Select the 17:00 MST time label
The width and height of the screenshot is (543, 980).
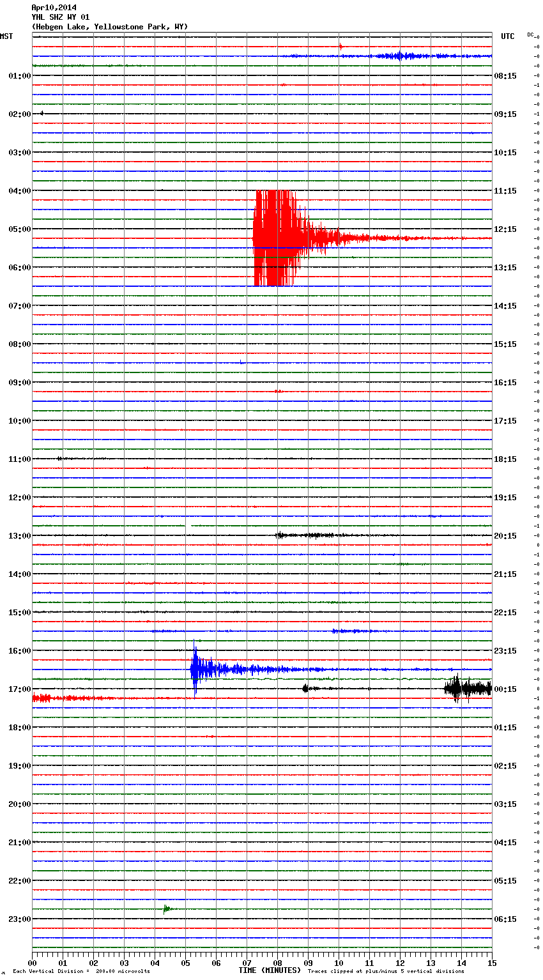(20, 689)
